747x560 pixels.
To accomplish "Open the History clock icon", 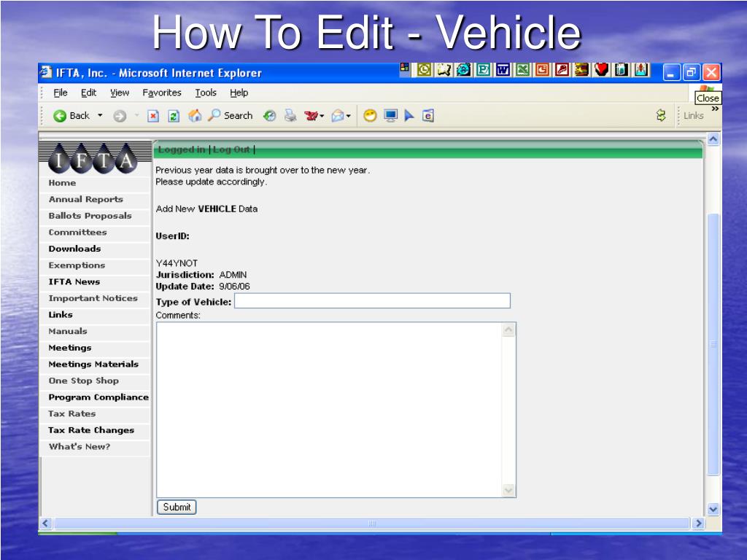I will click(270, 116).
